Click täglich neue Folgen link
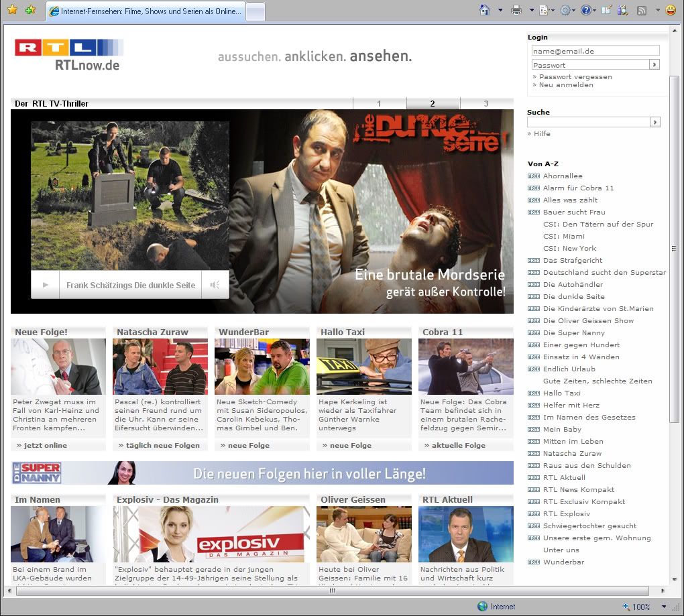684x616 pixels. [x=163, y=446]
